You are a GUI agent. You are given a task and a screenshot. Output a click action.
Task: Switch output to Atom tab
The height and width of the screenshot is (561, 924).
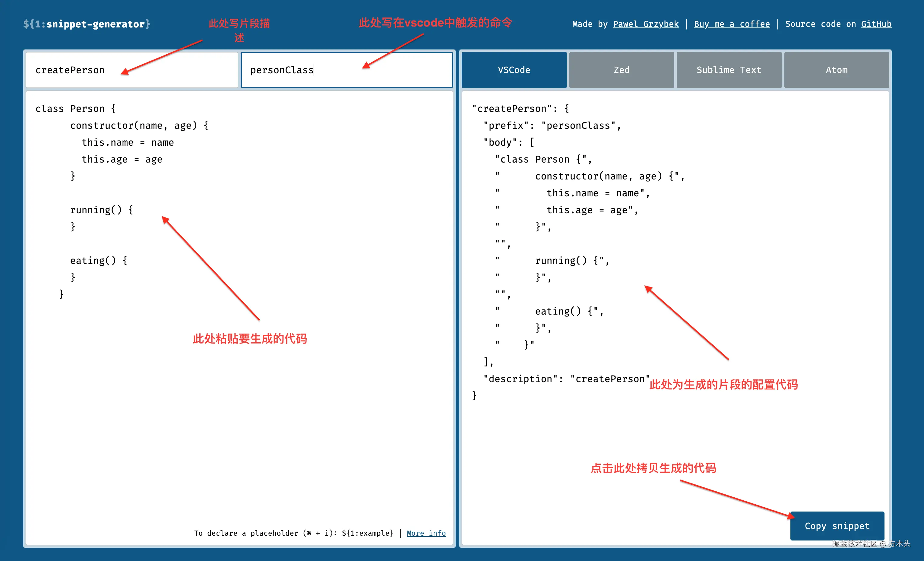(x=836, y=70)
